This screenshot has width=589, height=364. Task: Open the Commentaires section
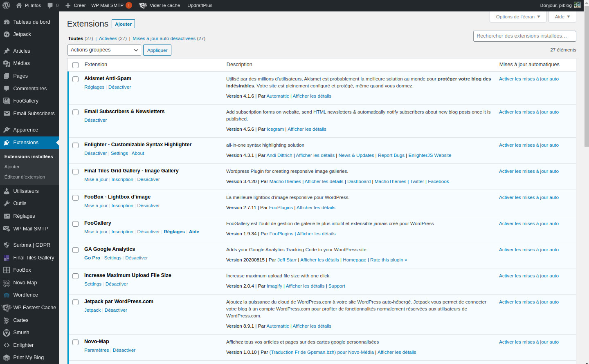(x=29, y=88)
